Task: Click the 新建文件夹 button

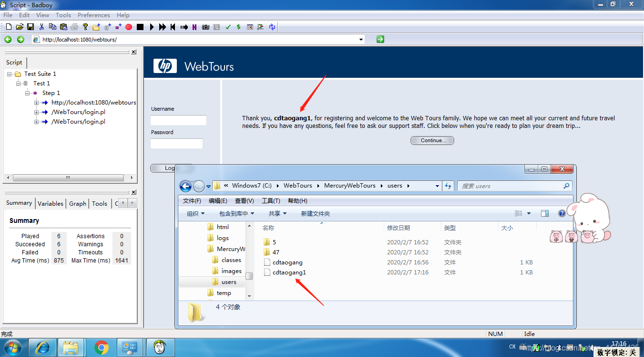Action: tap(315, 213)
